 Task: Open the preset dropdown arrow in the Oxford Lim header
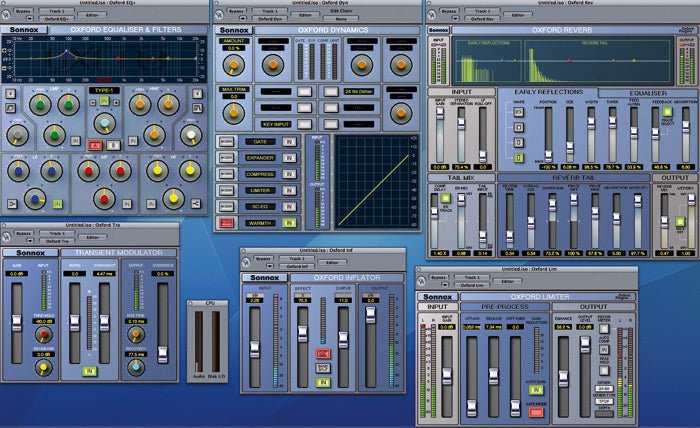445,285
